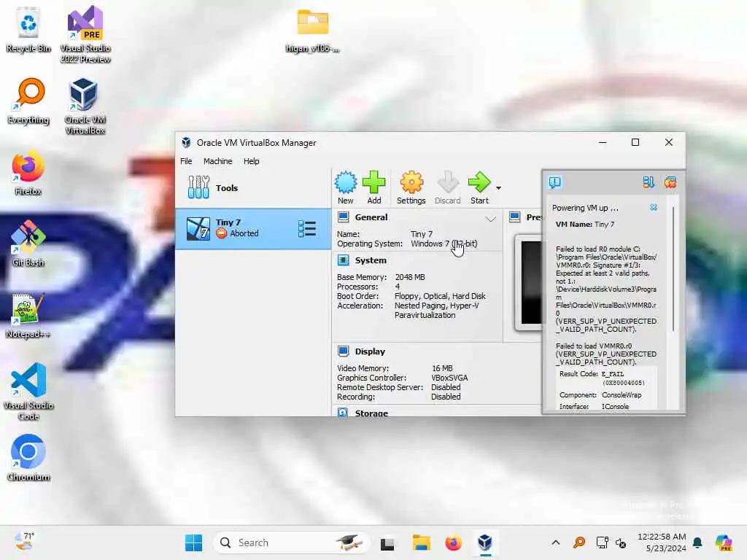747x560 pixels.
Task: Select Visual Studio 2022 Preview desktop icon
Action: (85, 34)
